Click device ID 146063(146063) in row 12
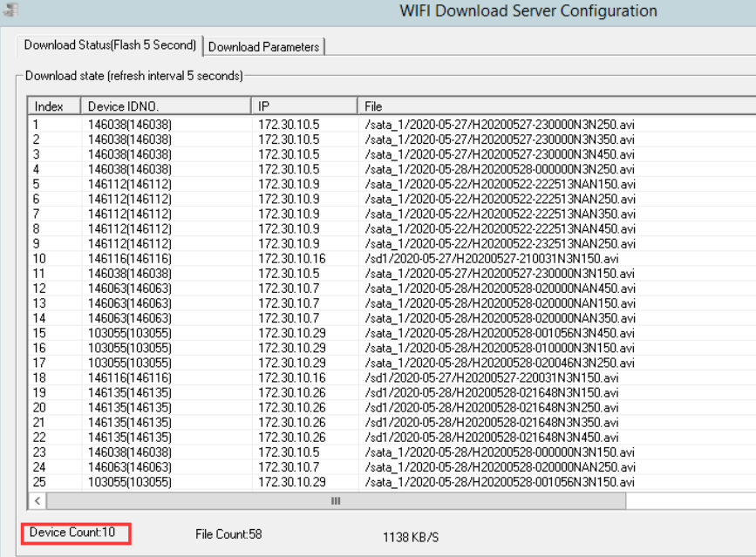Viewport: 756px width, 557px height. tap(130, 289)
